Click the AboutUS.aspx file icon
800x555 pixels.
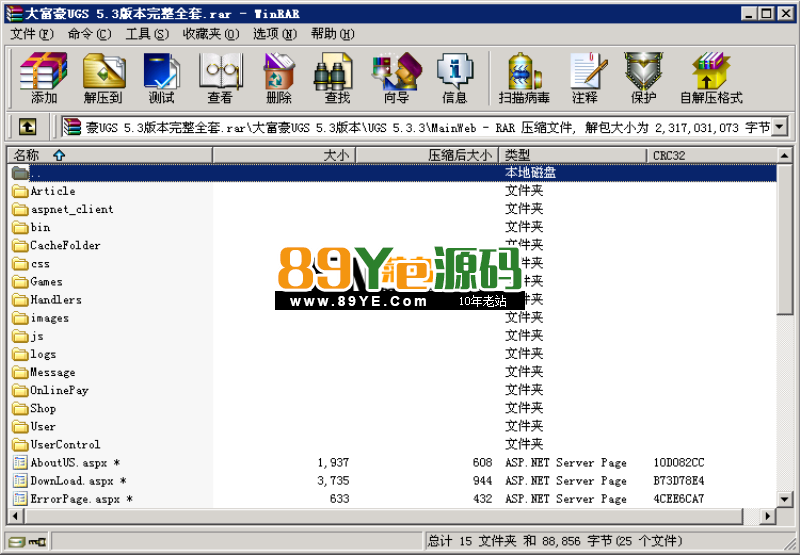(x=20, y=463)
